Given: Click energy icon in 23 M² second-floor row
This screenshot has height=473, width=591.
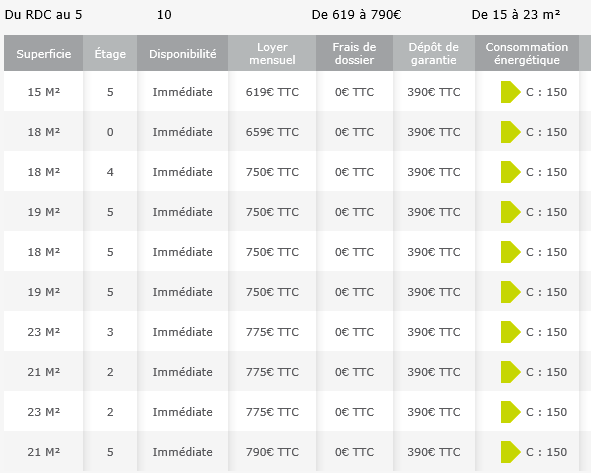Looking at the screenshot, I should click(510, 412).
